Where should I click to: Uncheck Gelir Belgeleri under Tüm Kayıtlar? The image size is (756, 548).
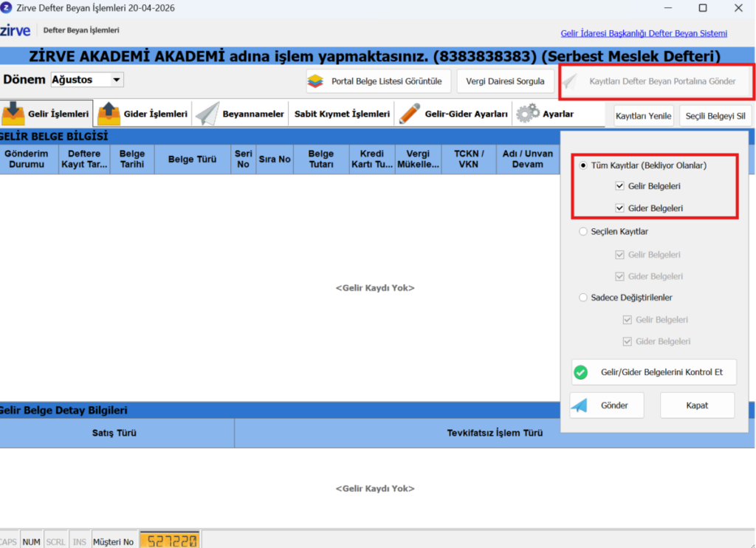[619, 185]
